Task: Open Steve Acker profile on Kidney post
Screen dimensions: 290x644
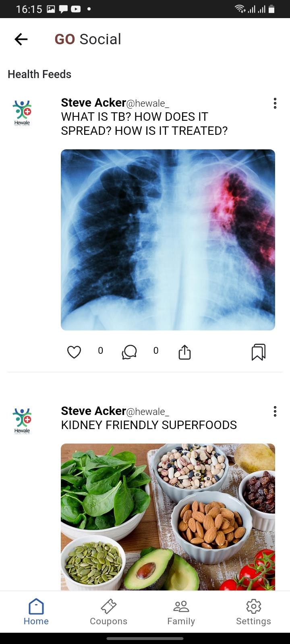Action: [93, 411]
